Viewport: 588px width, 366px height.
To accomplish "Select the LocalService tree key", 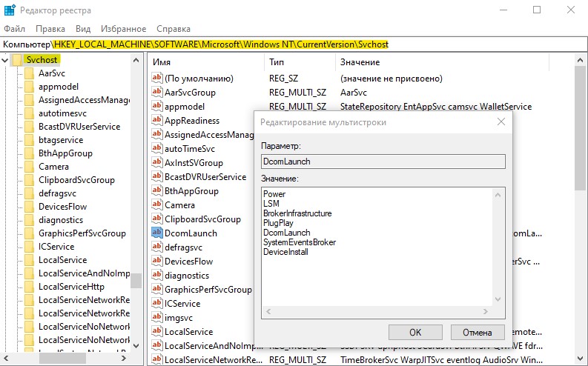I will click(62, 260).
